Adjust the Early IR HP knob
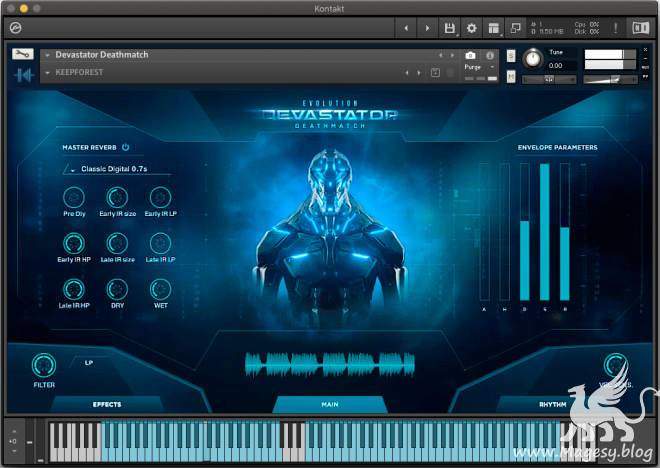The width and height of the screenshot is (660, 468). (x=74, y=243)
